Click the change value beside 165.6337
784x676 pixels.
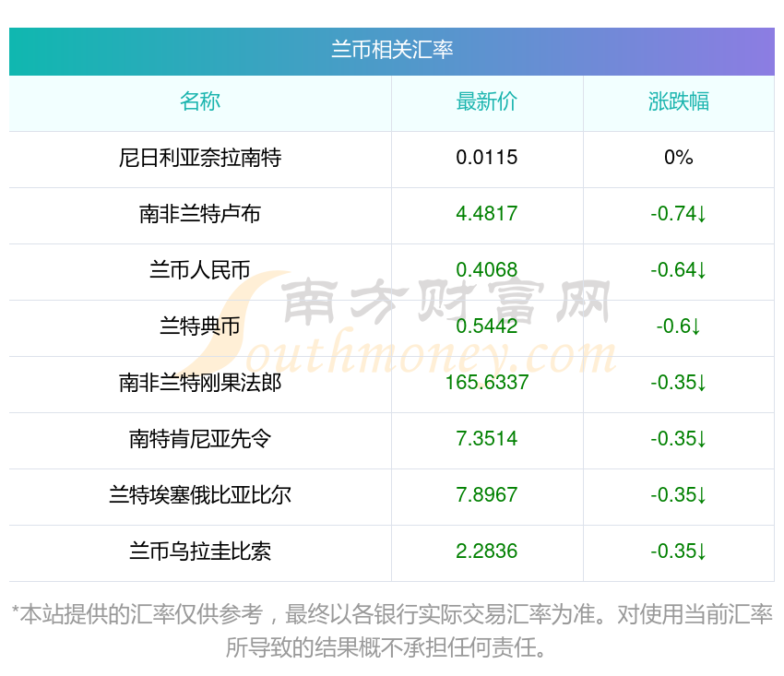pyautogui.click(x=679, y=383)
